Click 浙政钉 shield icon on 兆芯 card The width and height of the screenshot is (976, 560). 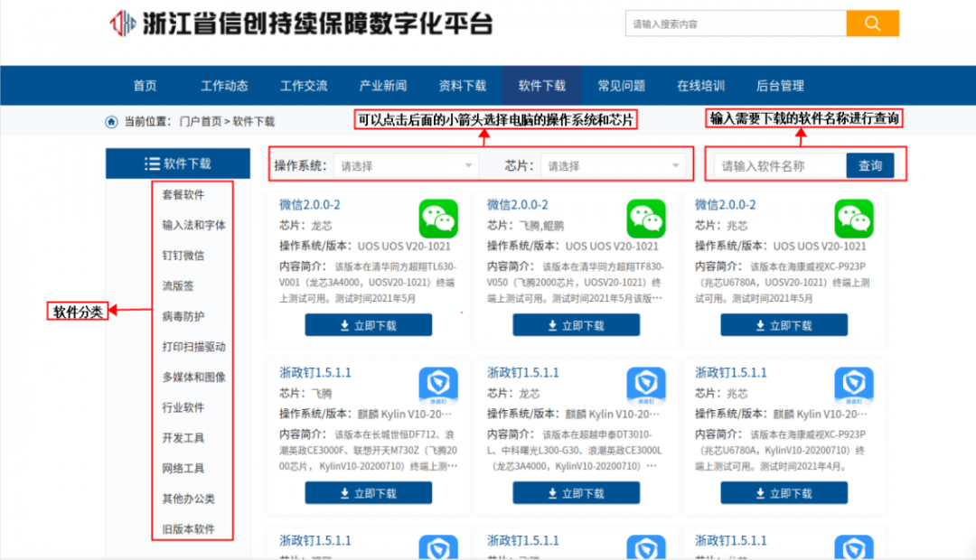(x=853, y=386)
